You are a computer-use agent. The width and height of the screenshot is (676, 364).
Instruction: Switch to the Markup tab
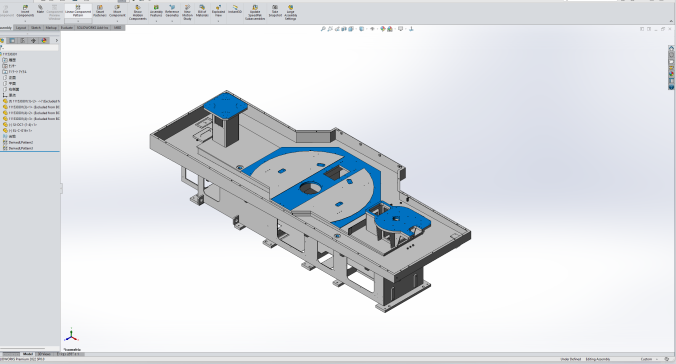(51, 28)
